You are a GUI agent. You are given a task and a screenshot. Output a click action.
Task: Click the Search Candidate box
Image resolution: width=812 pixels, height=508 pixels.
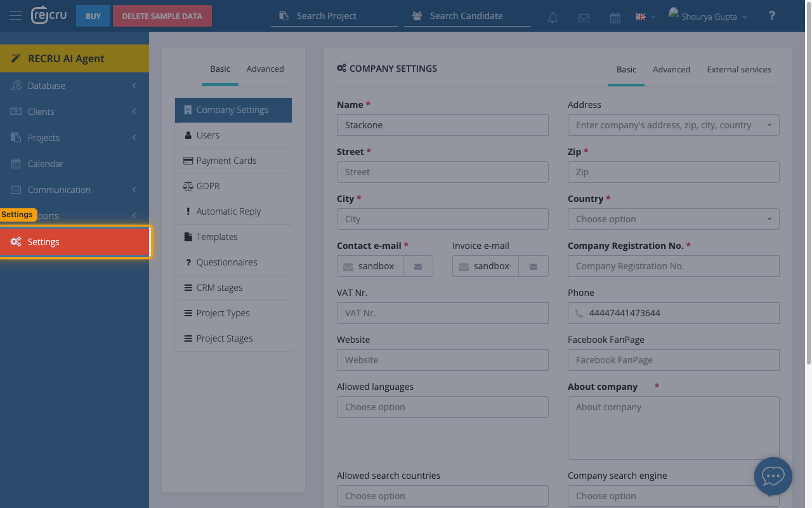(468, 16)
